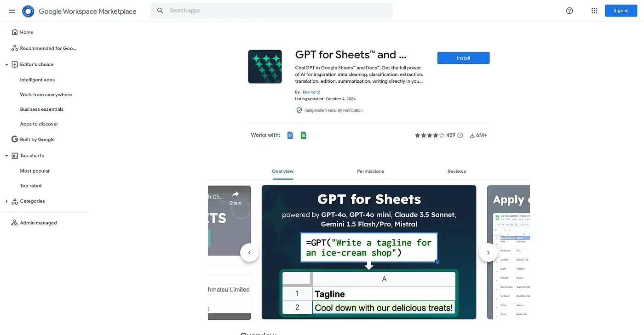The image size is (644, 335).
Task: Click the video Share arrow icon
Action: (236, 194)
